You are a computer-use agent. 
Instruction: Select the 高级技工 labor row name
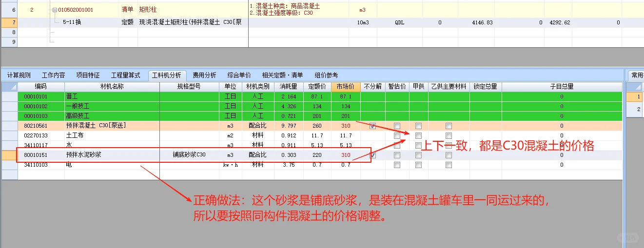click(78, 116)
